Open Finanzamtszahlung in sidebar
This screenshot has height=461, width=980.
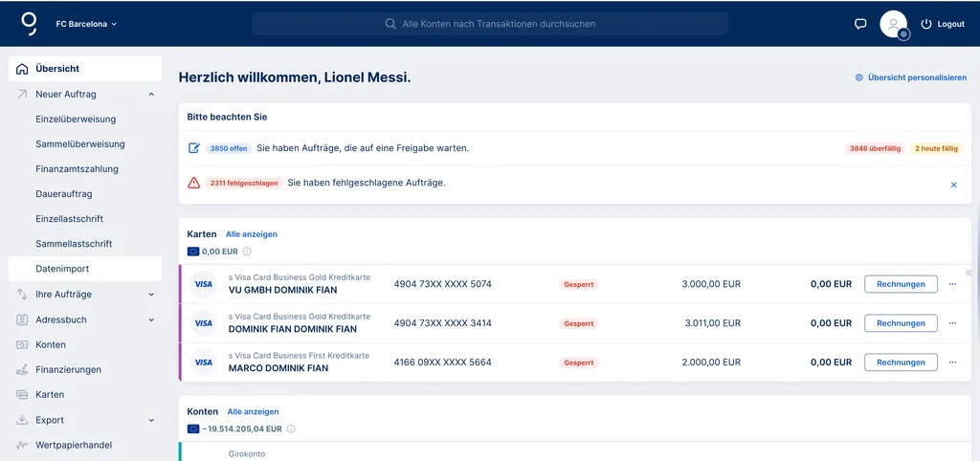point(77,169)
